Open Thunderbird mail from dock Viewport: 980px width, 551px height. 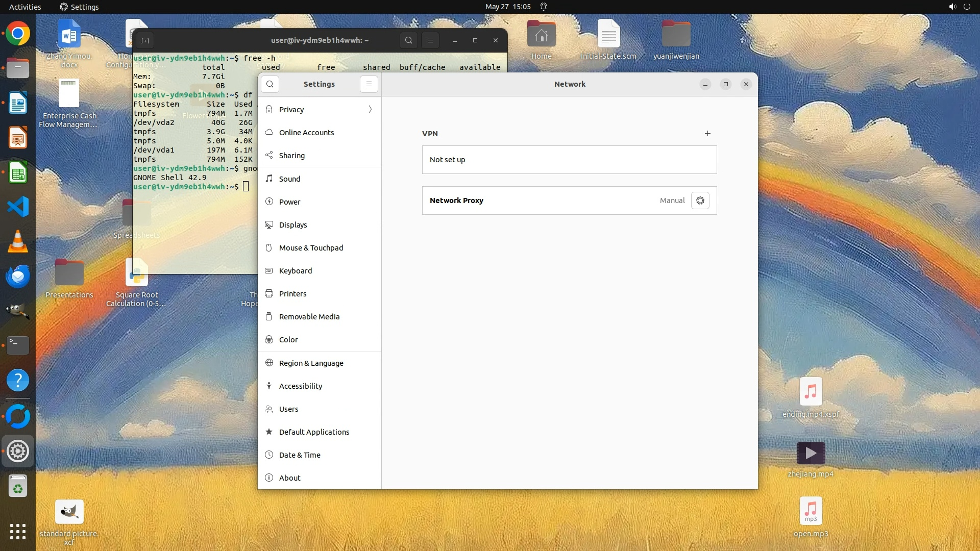18,276
